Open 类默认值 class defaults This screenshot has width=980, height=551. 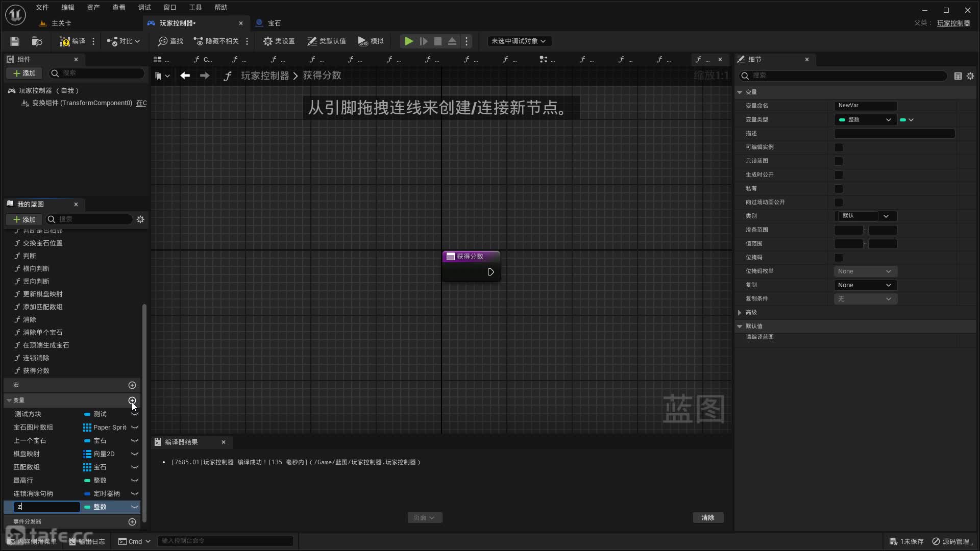click(327, 41)
